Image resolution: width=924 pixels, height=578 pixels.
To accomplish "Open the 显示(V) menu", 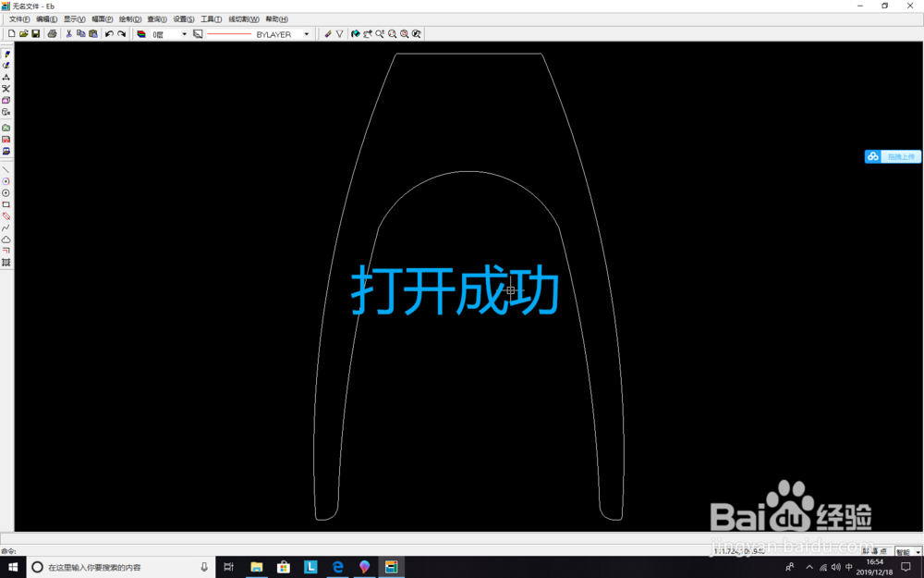I will (74, 19).
